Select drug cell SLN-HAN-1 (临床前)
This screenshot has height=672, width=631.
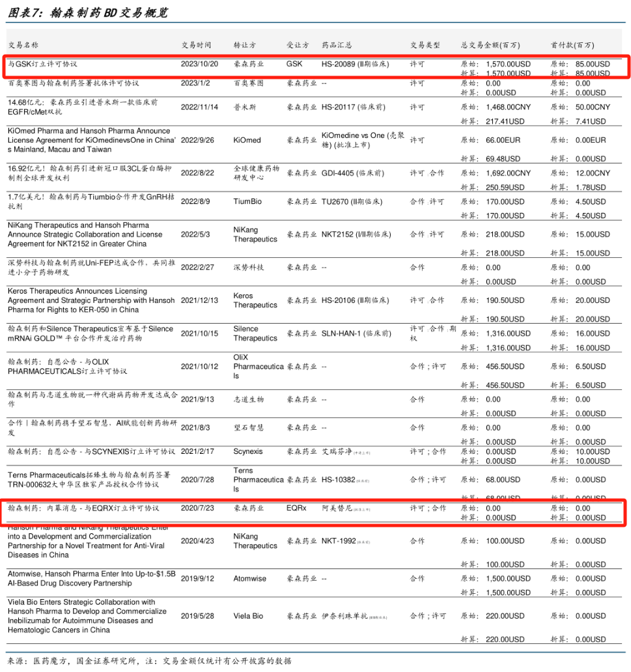(356, 333)
